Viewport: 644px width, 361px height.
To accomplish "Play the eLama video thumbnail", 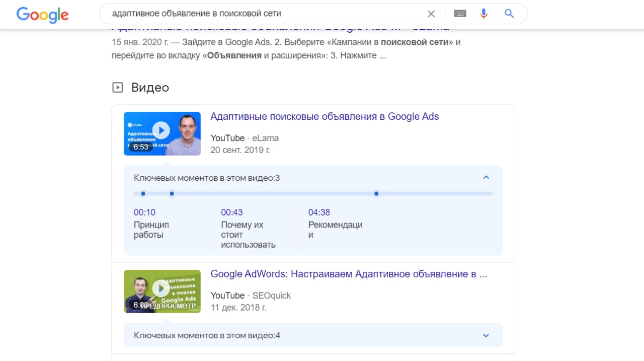I will click(162, 133).
